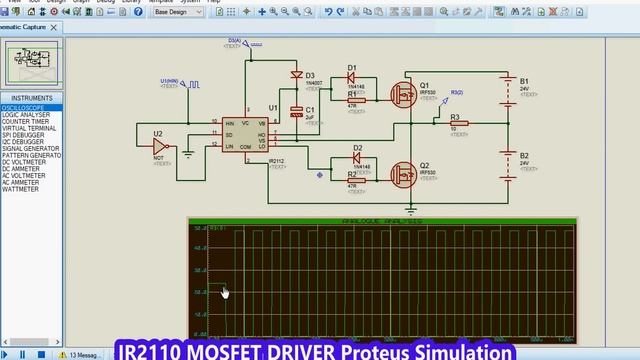This screenshot has height=360, width=640.
Task: Click the Decompose hammer icon
Action: [x=478, y=12]
